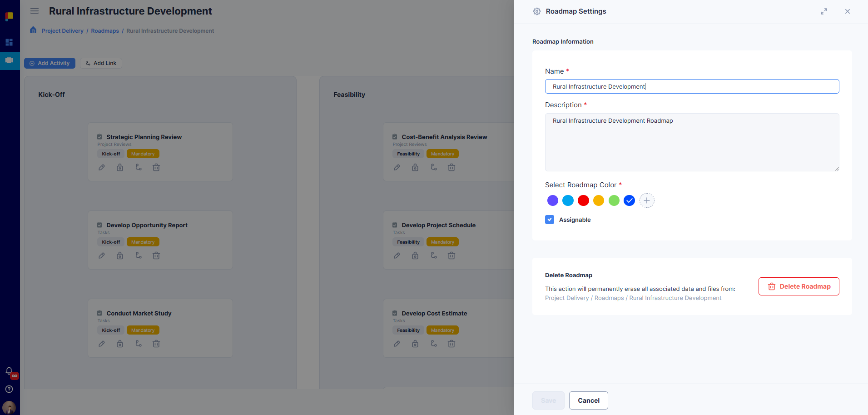Open notifications from the bell icon
The image size is (868, 415).
(9, 371)
